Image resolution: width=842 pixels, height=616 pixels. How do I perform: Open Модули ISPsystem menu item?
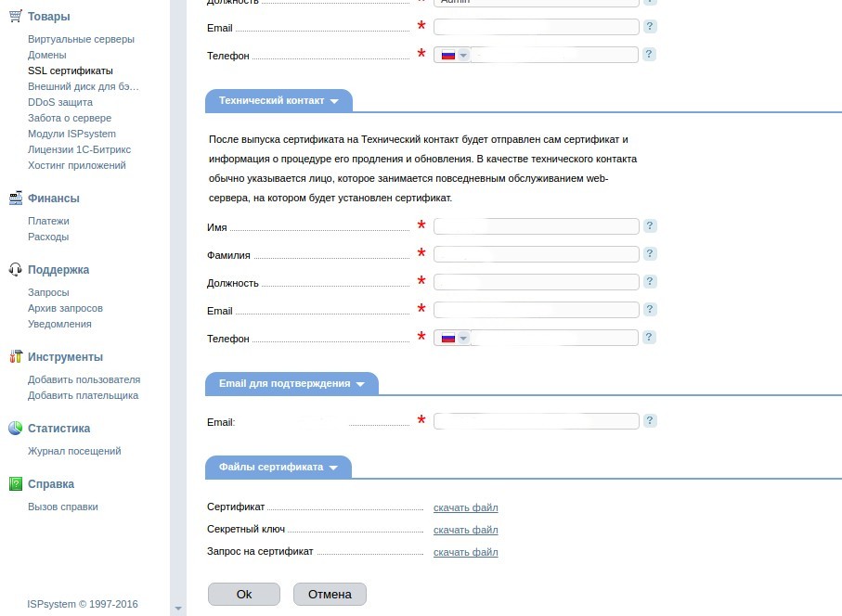pyautogui.click(x=72, y=134)
